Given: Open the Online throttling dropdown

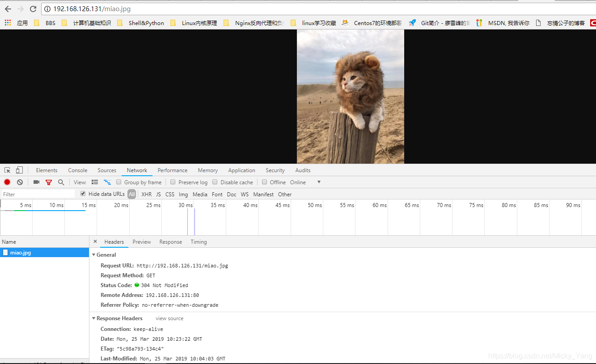Looking at the screenshot, I should tap(305, 182).
